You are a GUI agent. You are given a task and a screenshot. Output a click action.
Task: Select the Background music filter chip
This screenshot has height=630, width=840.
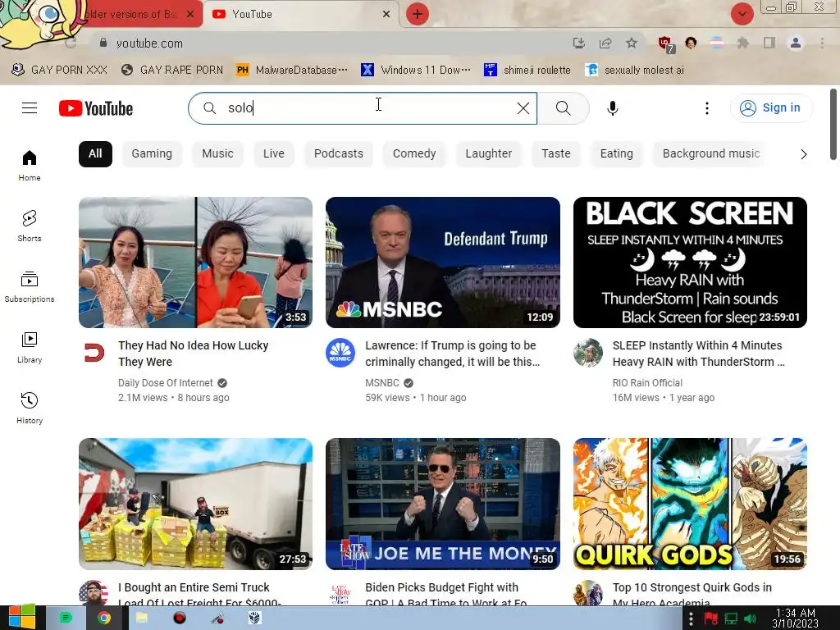coord(711,153)
